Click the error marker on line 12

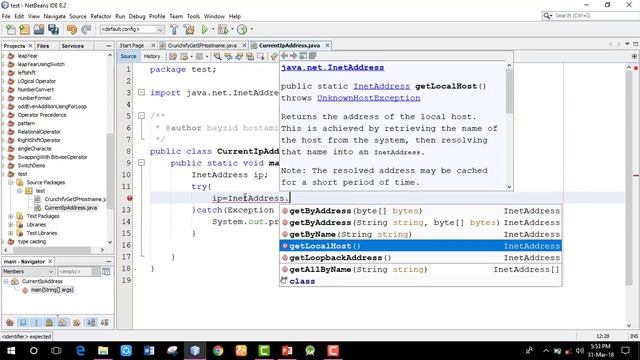coord(129,198)
